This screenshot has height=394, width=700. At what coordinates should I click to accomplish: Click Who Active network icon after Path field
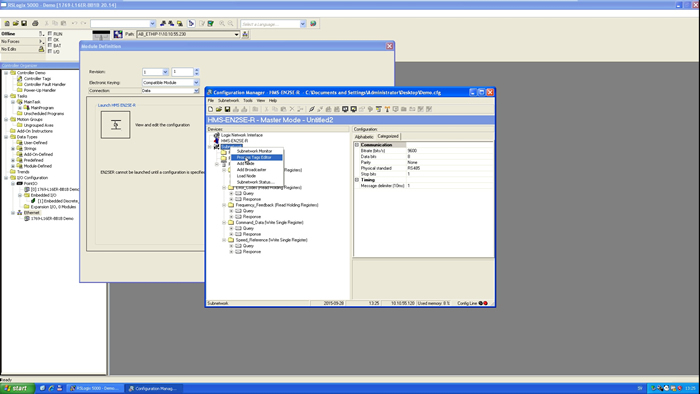click(245, 34)
